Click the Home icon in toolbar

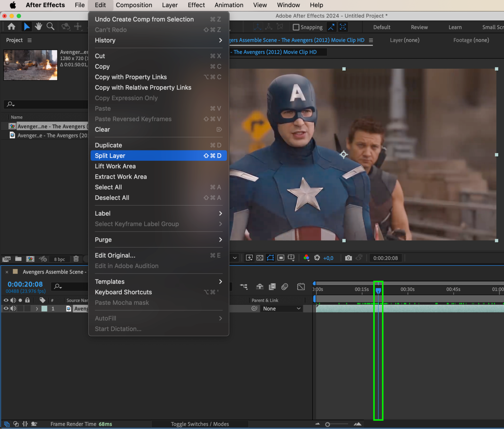11,26
